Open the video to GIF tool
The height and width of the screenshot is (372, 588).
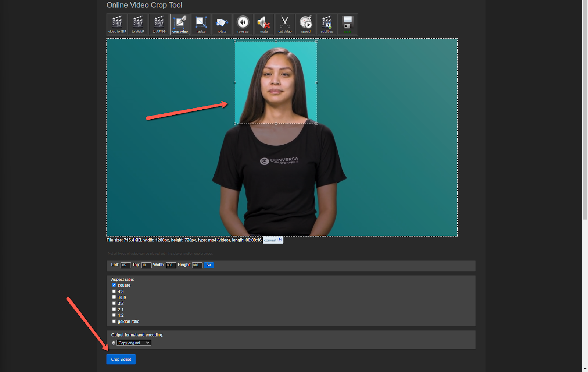click(117, 24)
